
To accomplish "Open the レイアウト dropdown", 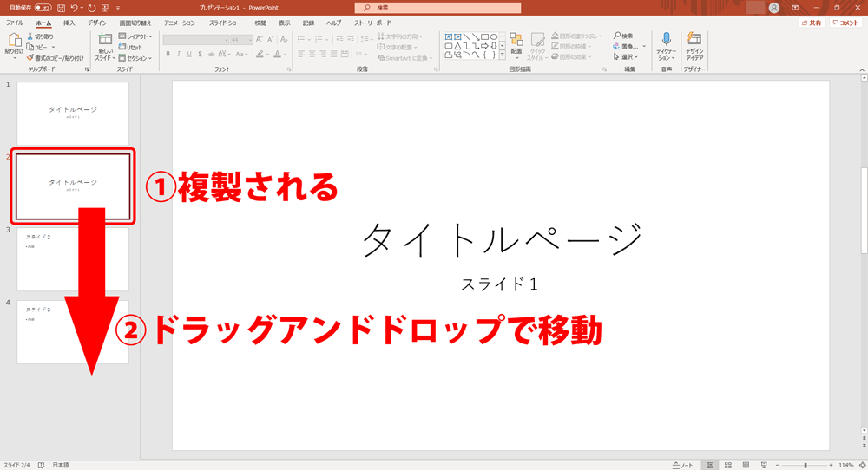I will (135, 36).
